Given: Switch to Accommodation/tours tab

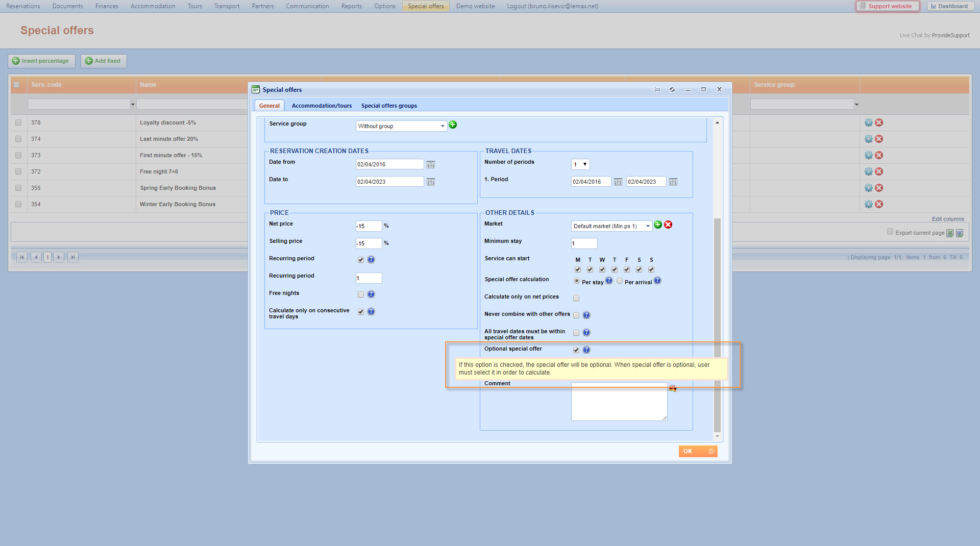Looking at the screenshot, I should coord(322,106).
